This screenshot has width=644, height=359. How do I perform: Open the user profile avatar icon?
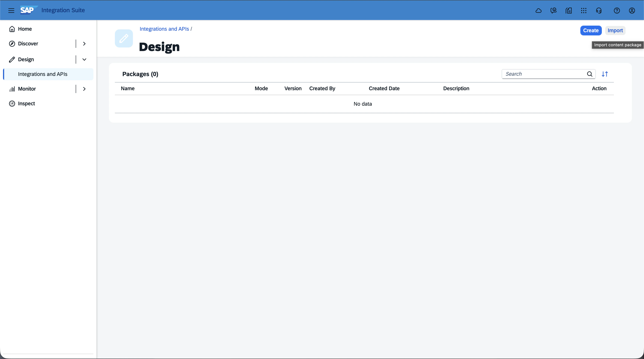coord(632,10)
